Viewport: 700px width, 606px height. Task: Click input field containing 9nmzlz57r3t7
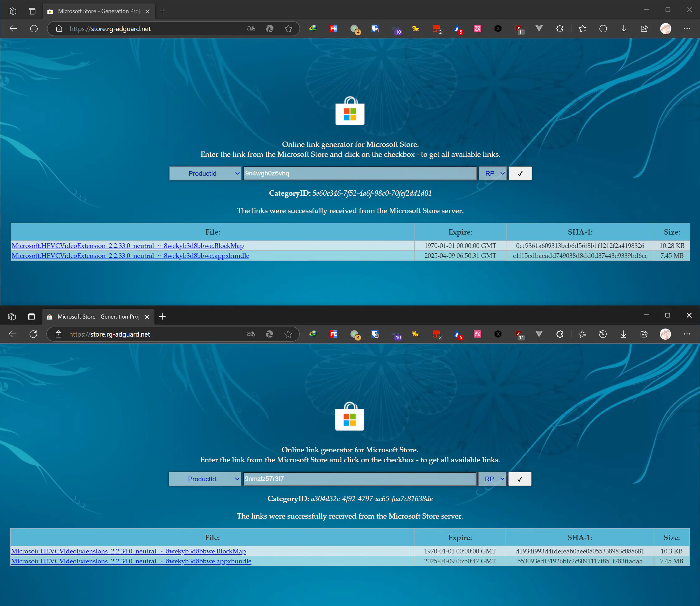coord(359,479)
